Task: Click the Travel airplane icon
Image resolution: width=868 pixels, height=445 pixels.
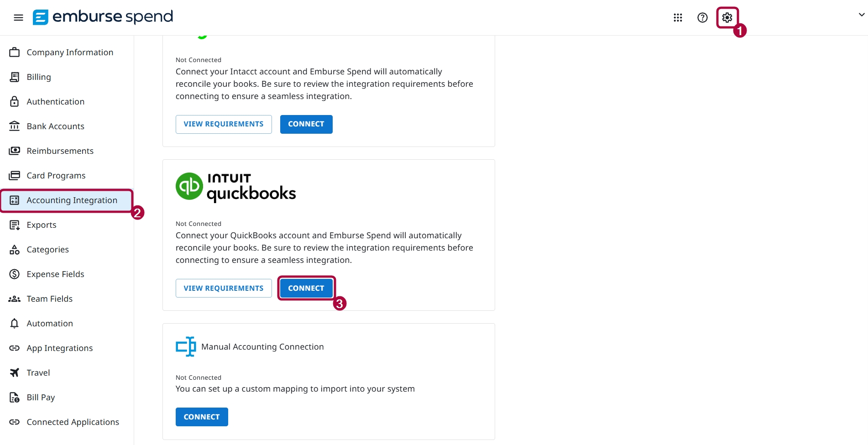Action: point(15,373)
